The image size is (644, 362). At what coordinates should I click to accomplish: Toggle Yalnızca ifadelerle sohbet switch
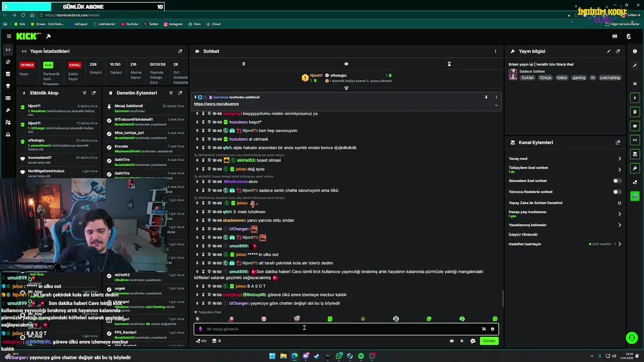click(616, 192)
